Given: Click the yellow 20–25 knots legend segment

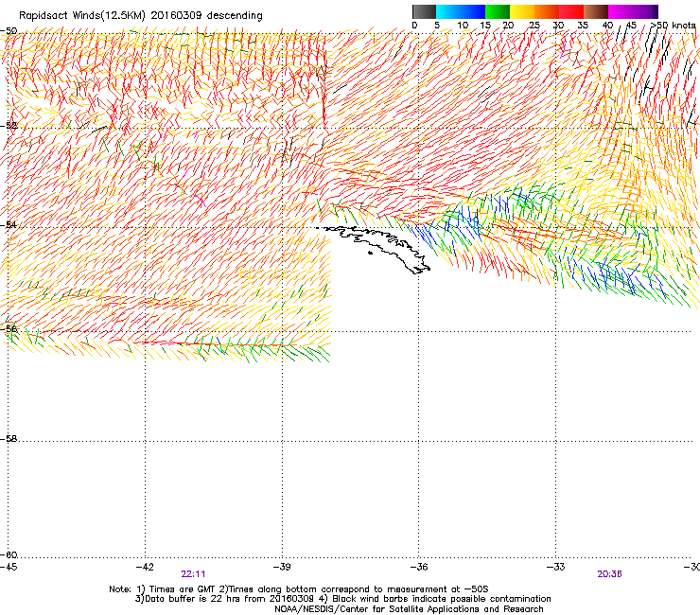Looking at the screenshot, I should [522, 11].
